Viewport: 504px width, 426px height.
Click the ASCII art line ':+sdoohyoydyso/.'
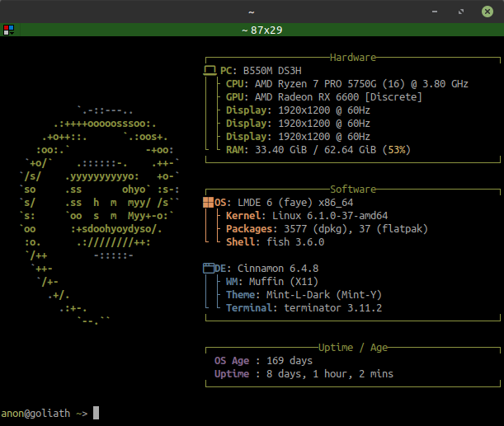[116, 229]
